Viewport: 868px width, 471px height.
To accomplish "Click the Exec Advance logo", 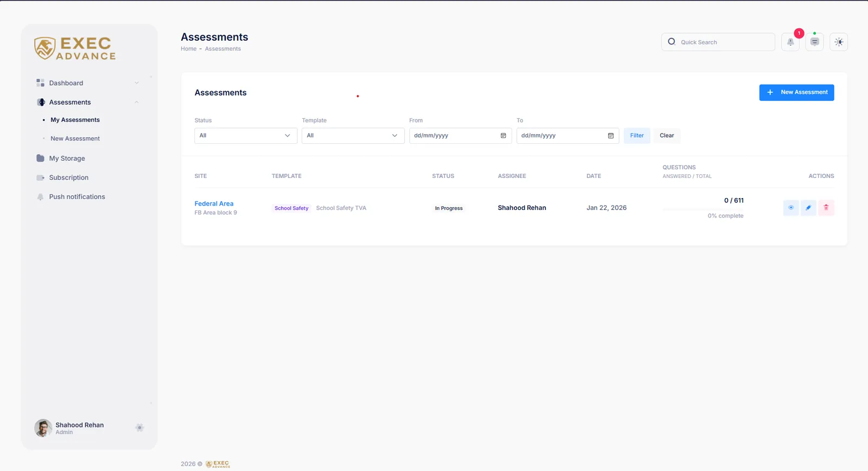I will point(75,48).
